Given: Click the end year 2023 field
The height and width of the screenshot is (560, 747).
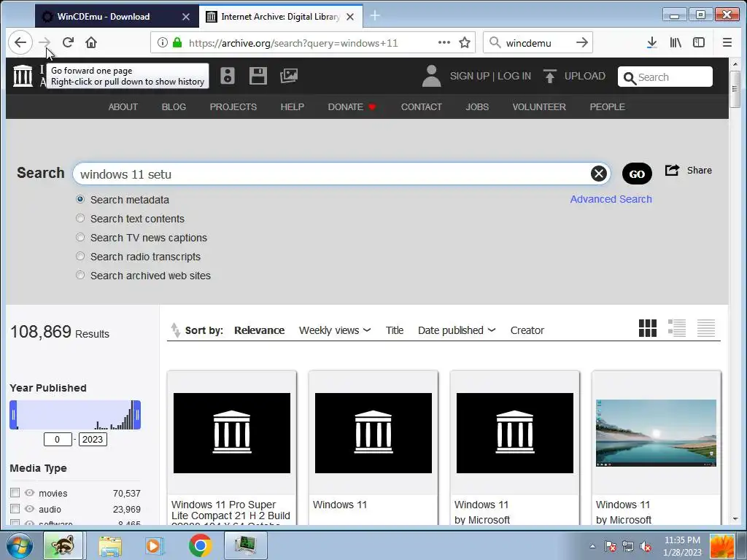Looking at the screenshot, I should [93, 439].
